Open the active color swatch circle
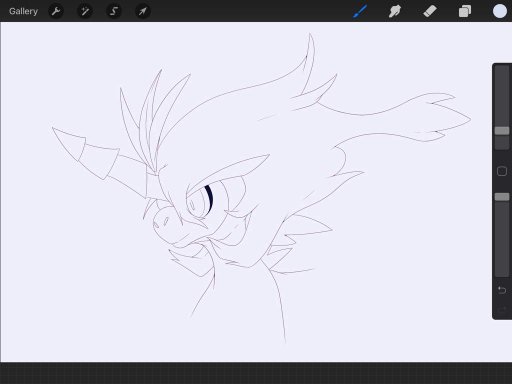 [500, 11]
